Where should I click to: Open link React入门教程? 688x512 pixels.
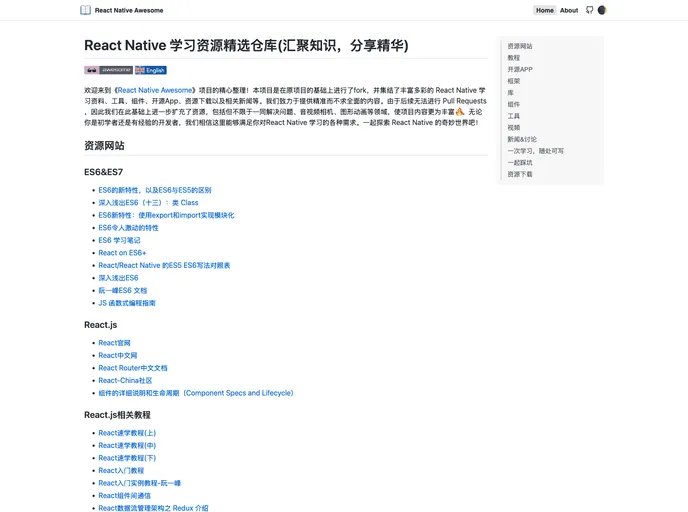[x=121, y=470]
